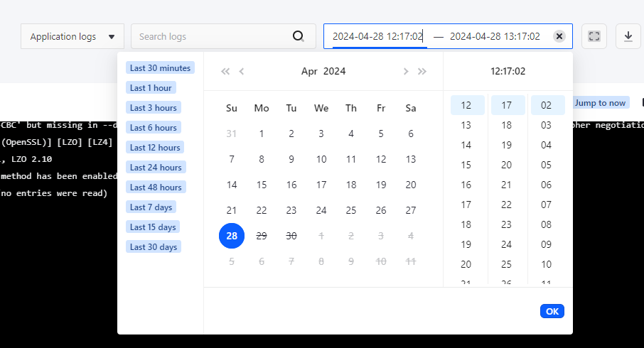This screenshot has height=348, width=644.
Task: Click the end date 2024-04-28 13:17:02 field
Action: pos(495,36)
